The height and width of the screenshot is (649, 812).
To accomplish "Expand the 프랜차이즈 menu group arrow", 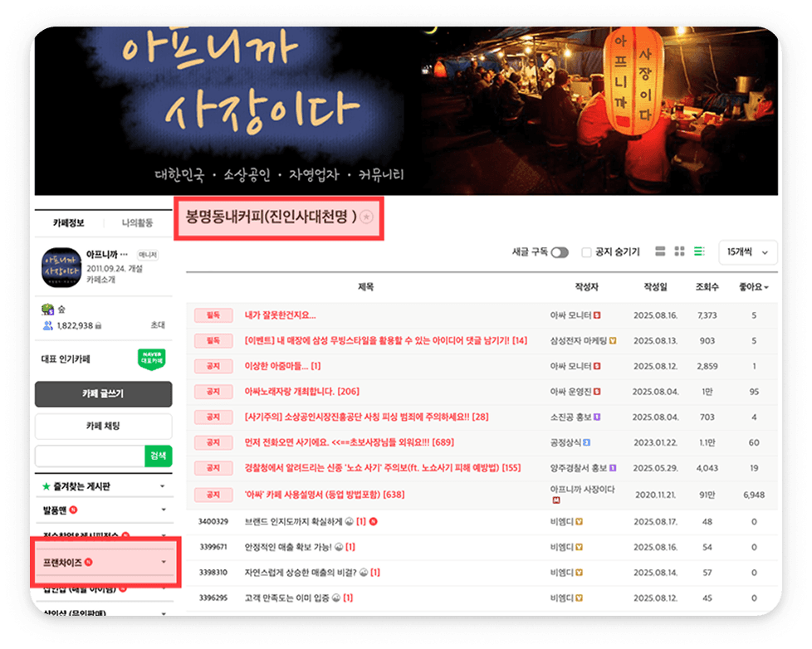I will coord(164,562).
